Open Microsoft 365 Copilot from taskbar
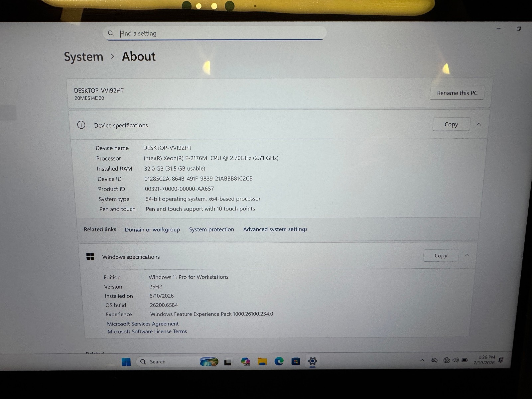 tap(245, 362)
